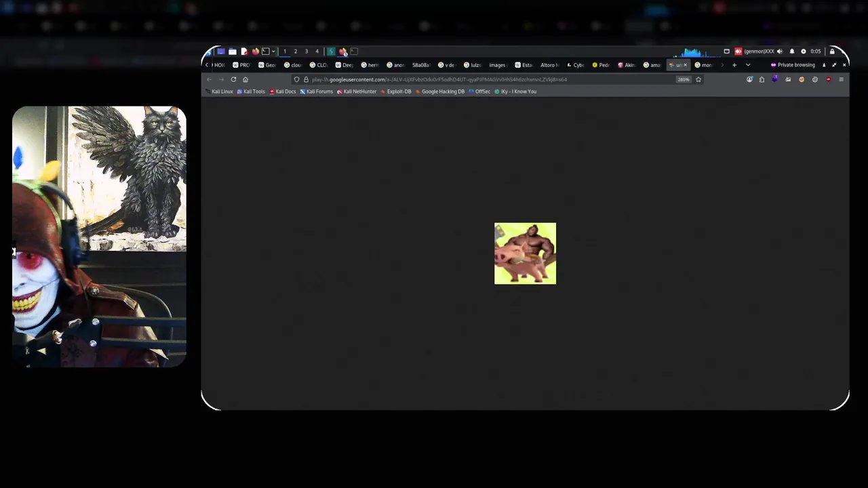The height and width of the screenshot is (488, 868).
Task: Click the cookie extension icon
Action: tap(802, 79)
